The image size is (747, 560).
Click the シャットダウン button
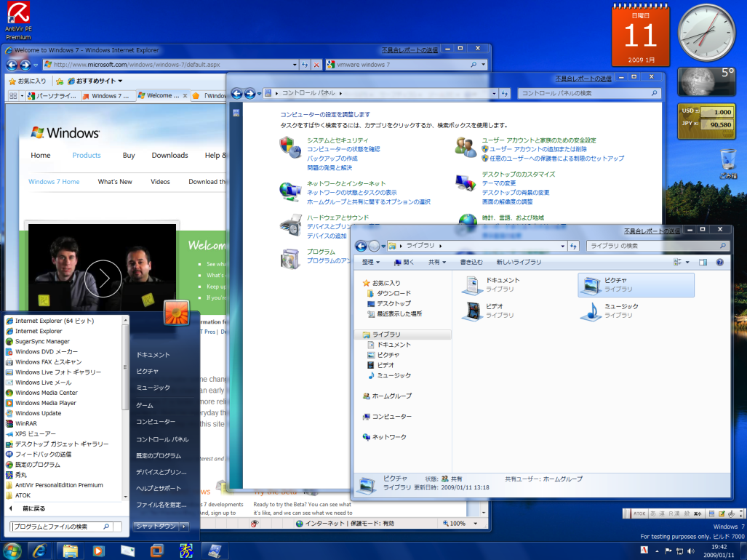click(x=156, y=527)
